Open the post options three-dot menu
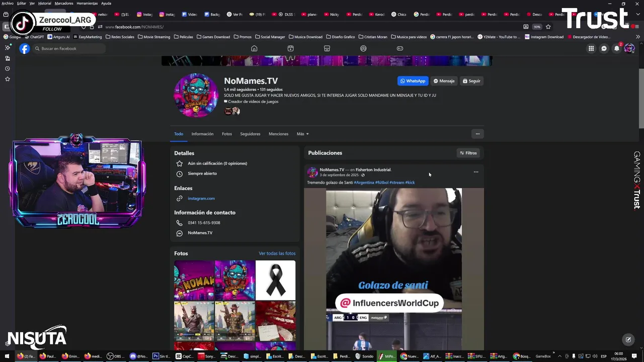Screen dimensions: 644x362 476,172
